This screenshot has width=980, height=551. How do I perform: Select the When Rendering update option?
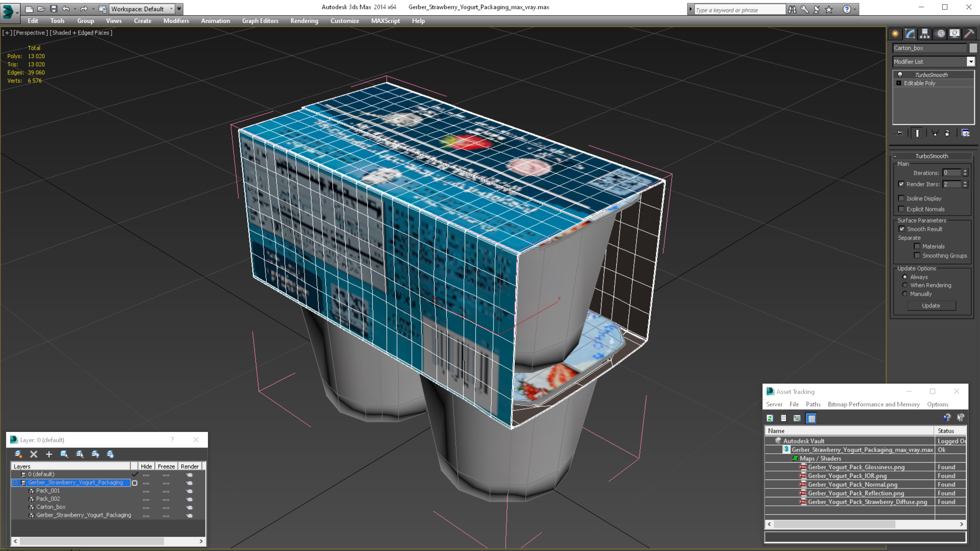[x=905, y=285]
